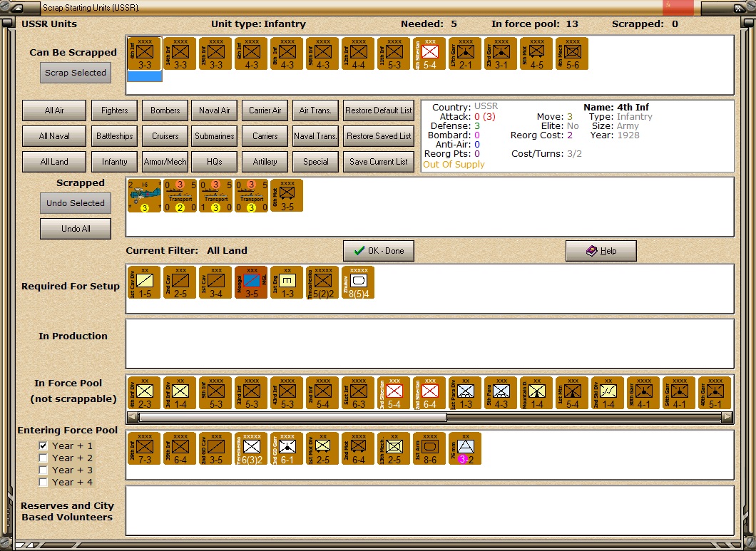Image resolution: width=756 pixels, height=551 pixels.
Task: Filter by Carrier Air units
Action: point(265,110)
